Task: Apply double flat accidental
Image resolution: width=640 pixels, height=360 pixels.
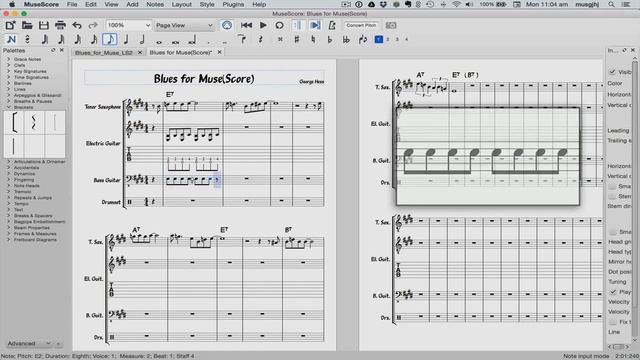Action: (x=346, y=40)
